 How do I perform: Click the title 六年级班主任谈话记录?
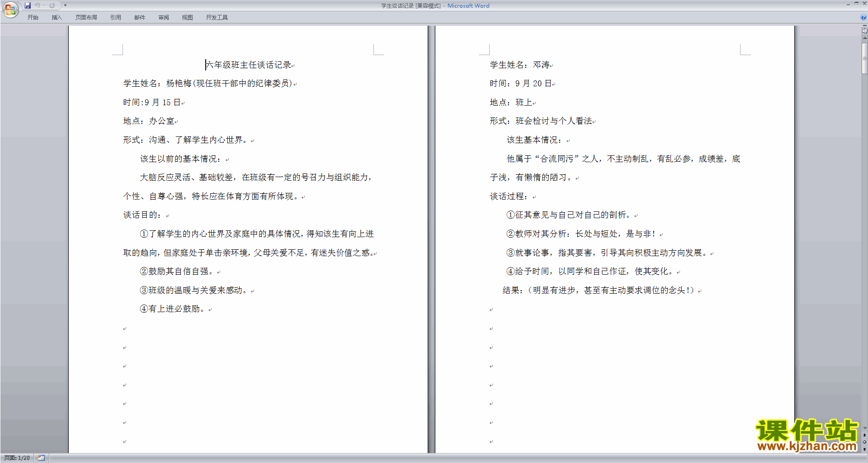pos(248,65)
